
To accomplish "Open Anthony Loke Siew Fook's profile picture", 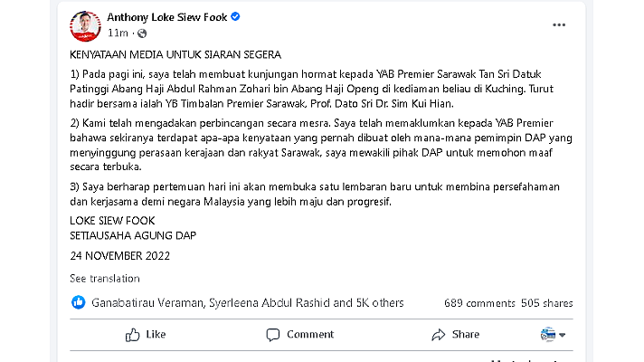I will 85,26.
